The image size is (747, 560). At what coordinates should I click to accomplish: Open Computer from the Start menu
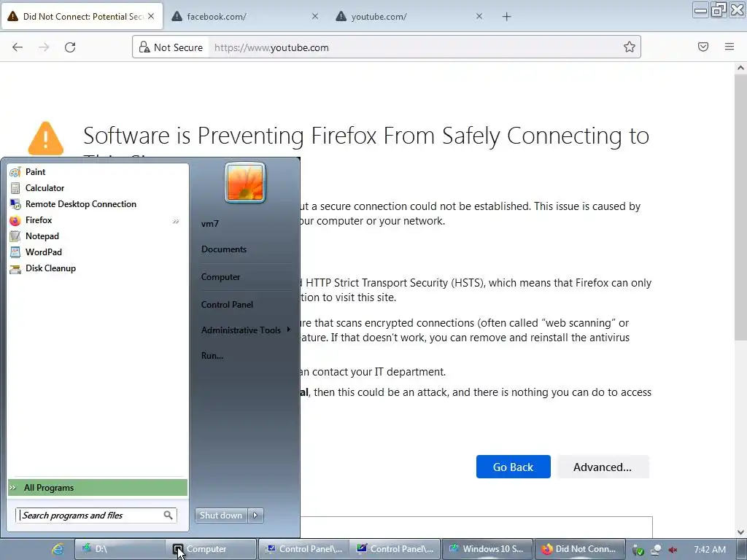coord(220,277)
